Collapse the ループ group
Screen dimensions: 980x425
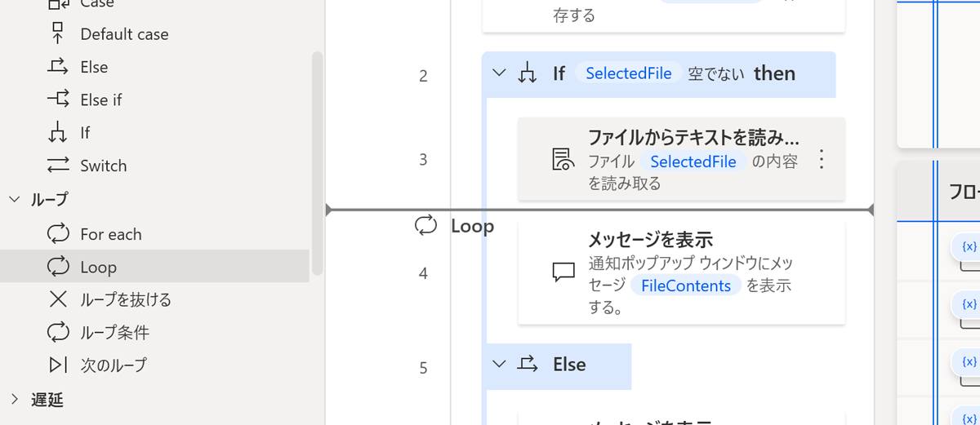pyautogui.click(x=15, y=199)
